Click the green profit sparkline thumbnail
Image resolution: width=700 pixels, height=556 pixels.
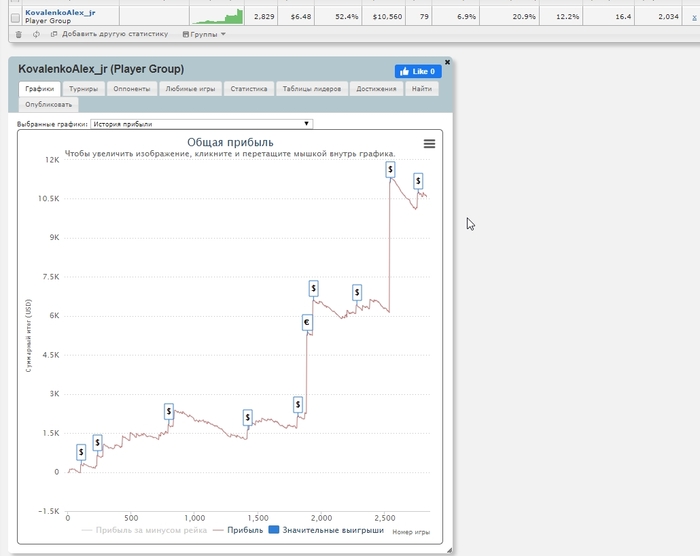[217, 17]
